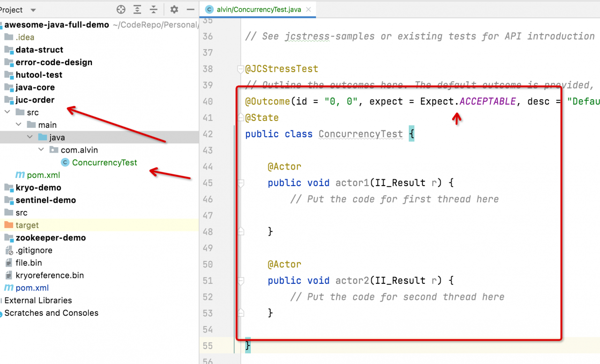
Task: Click the actor2 method name
Action: (x=352, y=281)
